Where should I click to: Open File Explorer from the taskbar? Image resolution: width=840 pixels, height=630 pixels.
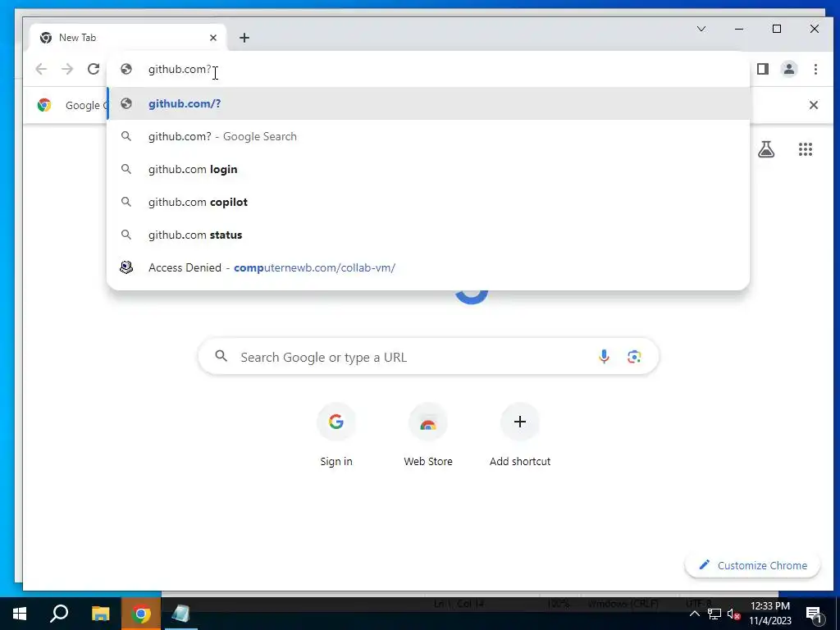100,614
